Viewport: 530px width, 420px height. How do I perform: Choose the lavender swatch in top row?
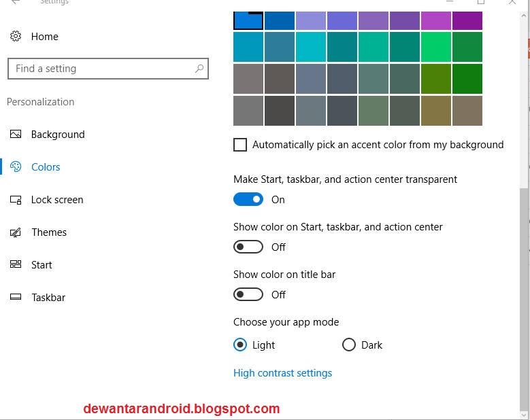(311, 20)
